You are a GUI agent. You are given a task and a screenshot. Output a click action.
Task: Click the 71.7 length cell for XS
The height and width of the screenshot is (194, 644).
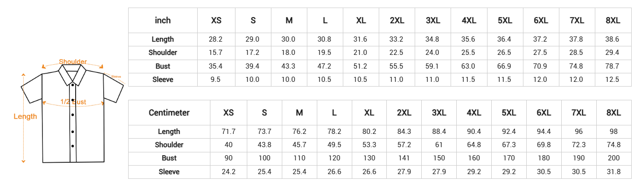click(228, 132)
